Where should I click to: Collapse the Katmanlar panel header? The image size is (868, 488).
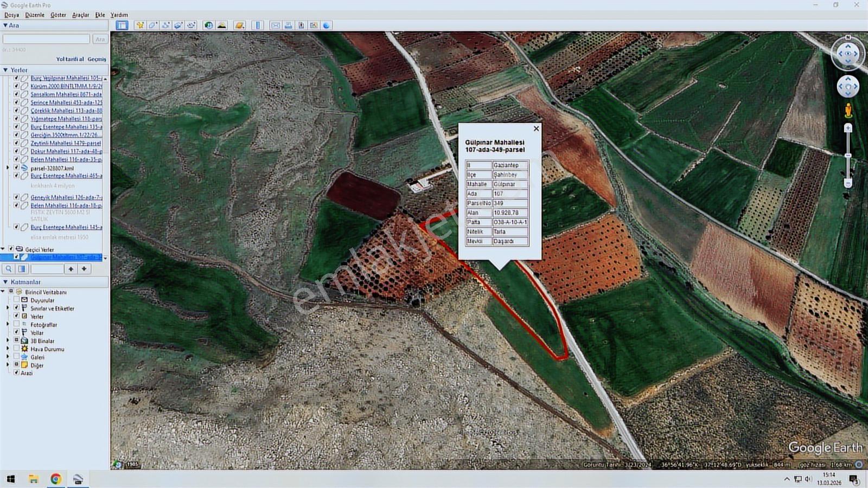tap(5, 282)
